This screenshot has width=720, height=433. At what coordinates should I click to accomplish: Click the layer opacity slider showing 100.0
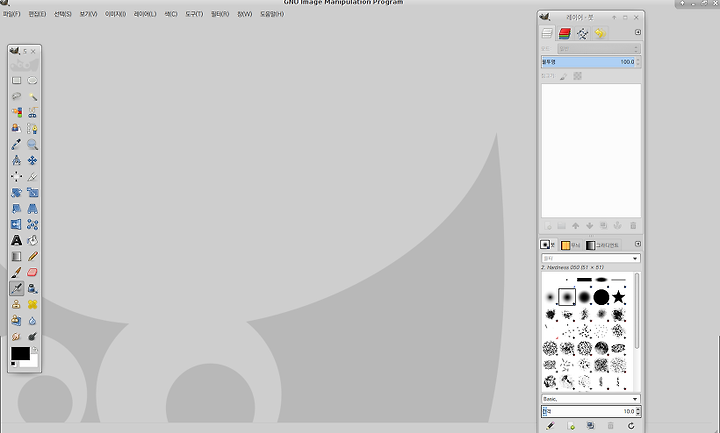[x=591, y=62]
